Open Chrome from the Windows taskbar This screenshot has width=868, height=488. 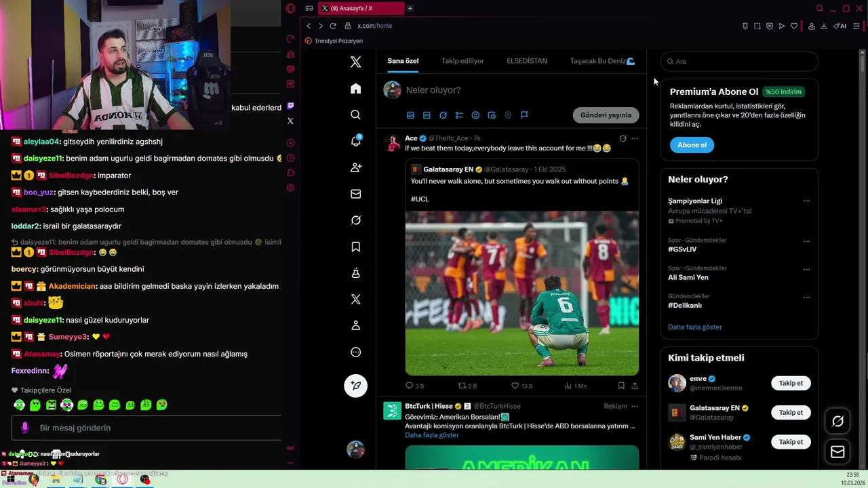point(100,479)
